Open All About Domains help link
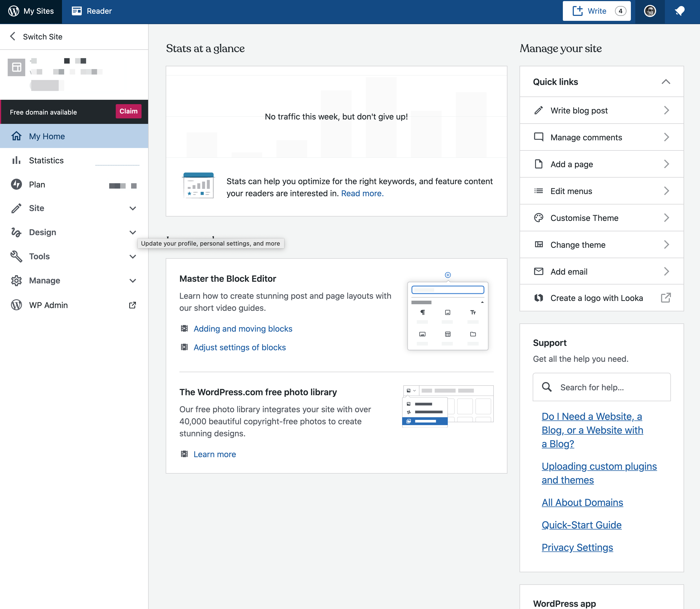 tap(582, 502)
